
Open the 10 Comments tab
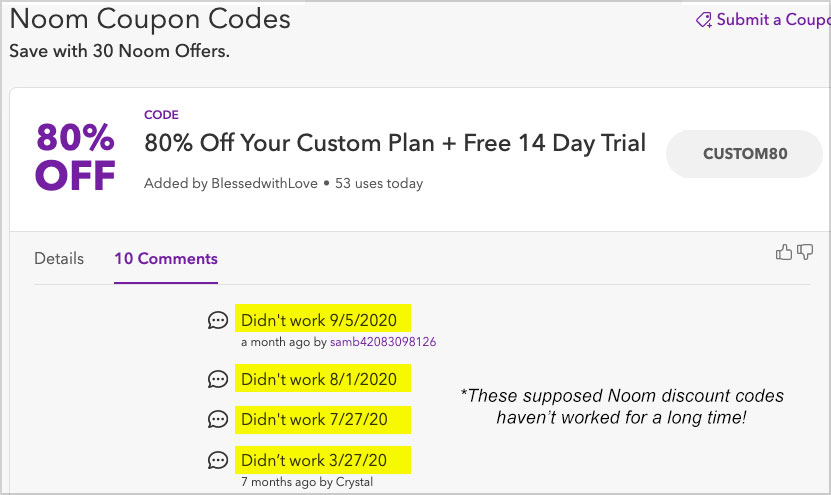(166, 259)
